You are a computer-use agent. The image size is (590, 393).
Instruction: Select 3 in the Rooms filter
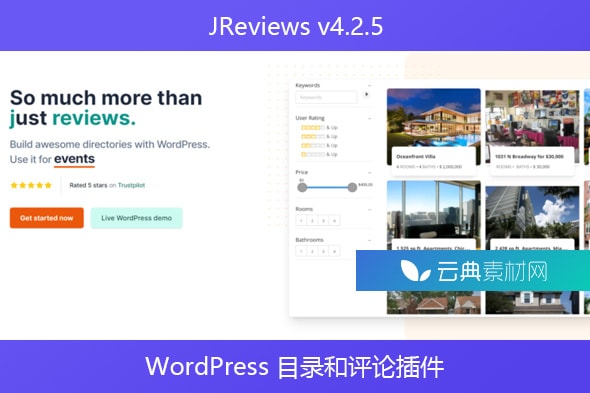(x=323, y=221)
